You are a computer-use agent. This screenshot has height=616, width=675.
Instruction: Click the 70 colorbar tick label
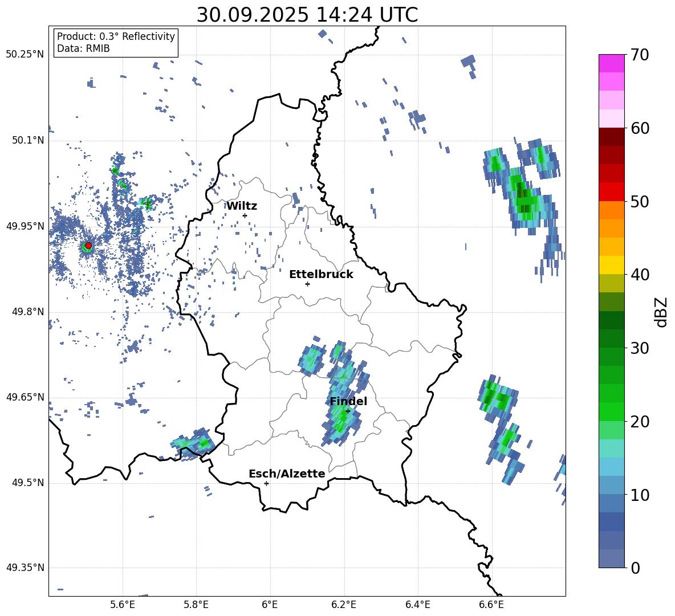[x=640, y=55]
